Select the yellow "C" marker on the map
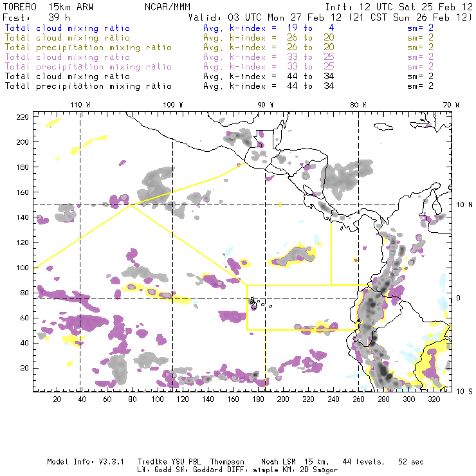 pos(300,244)
